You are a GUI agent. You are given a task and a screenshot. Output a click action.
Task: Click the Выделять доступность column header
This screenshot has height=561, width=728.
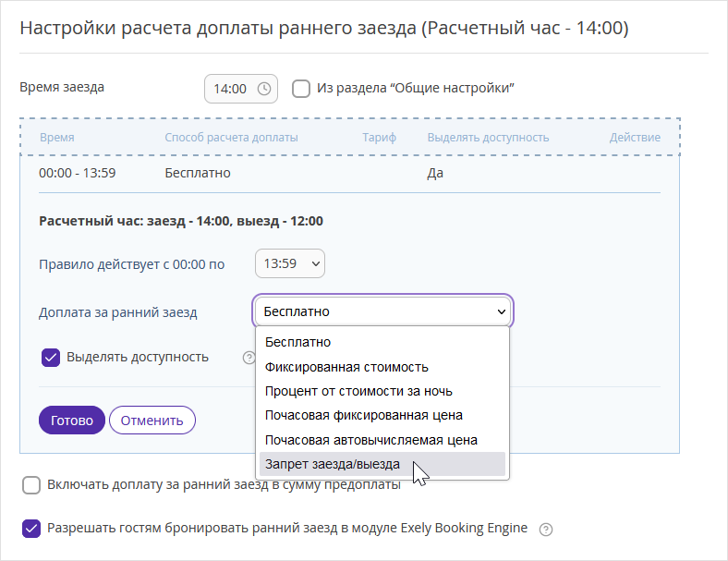tap(488, 138)
